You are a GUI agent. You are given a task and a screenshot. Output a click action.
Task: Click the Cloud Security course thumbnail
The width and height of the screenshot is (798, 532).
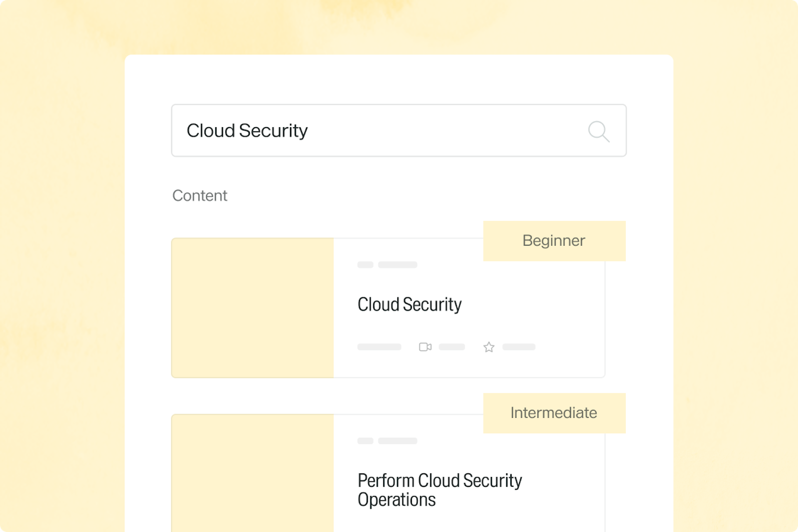click(x=253, y=308)
